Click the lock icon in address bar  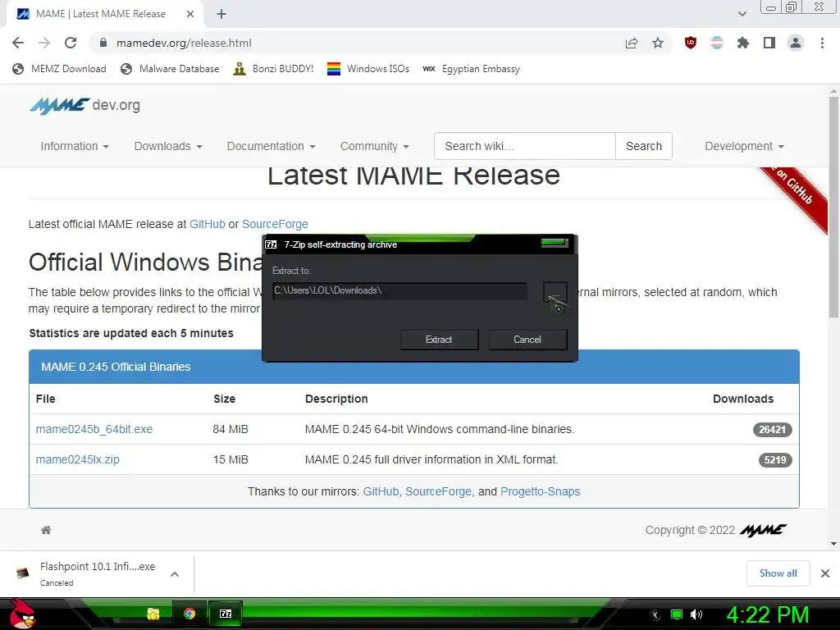coord(103,43)
